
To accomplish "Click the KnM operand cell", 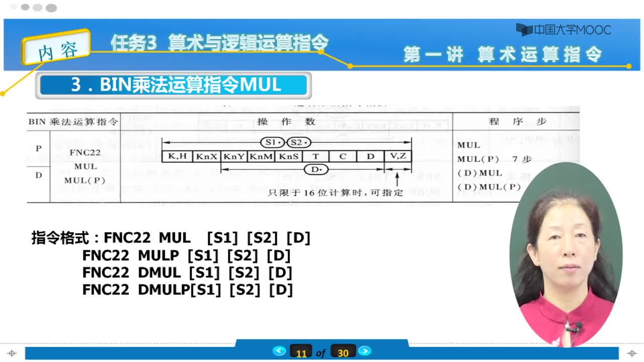I will [x=262, y=156].
